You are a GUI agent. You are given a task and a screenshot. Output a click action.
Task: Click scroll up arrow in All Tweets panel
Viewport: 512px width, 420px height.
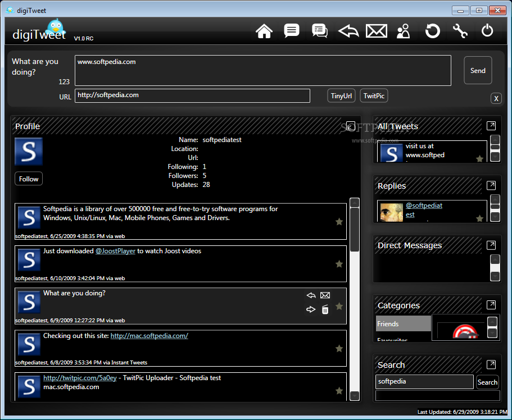495,140
